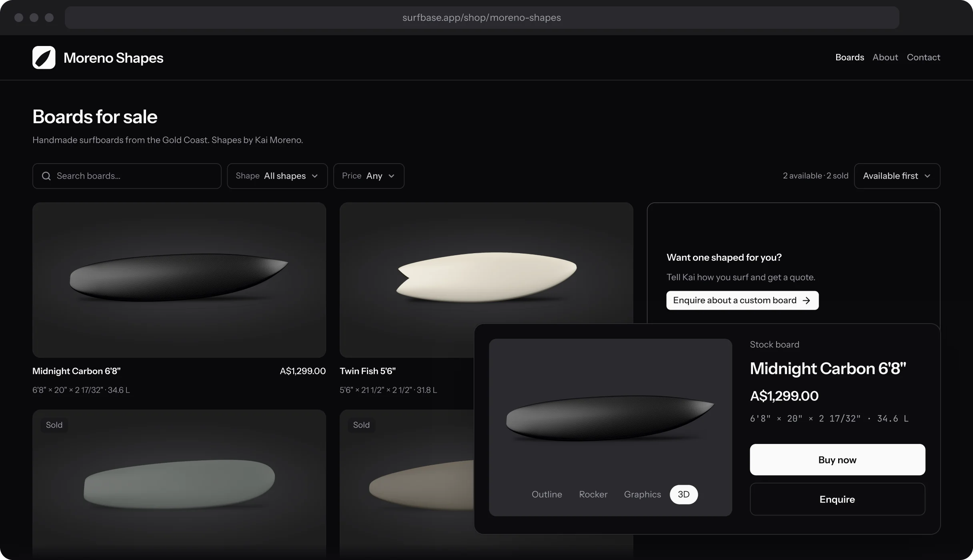Click the Enquire button
Screen dimensions: 973x560
(837, 499)
